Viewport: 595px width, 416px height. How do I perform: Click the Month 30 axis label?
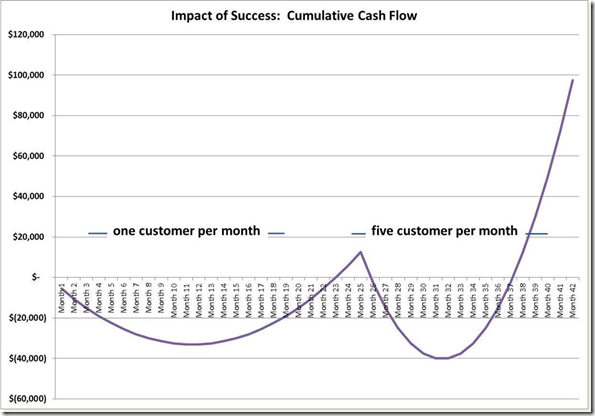(x=423, y=300)
